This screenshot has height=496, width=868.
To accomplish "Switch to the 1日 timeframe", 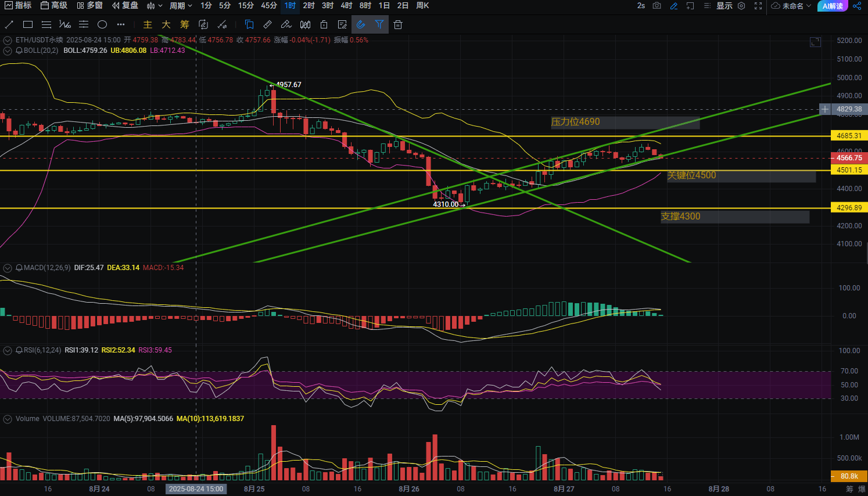I will (x=384, y=5).
